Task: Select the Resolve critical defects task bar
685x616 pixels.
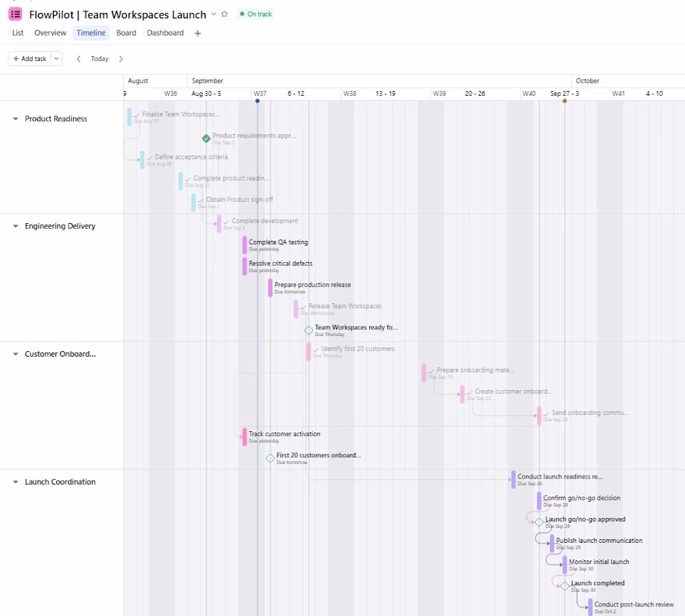Action: [x=245, y=266]
